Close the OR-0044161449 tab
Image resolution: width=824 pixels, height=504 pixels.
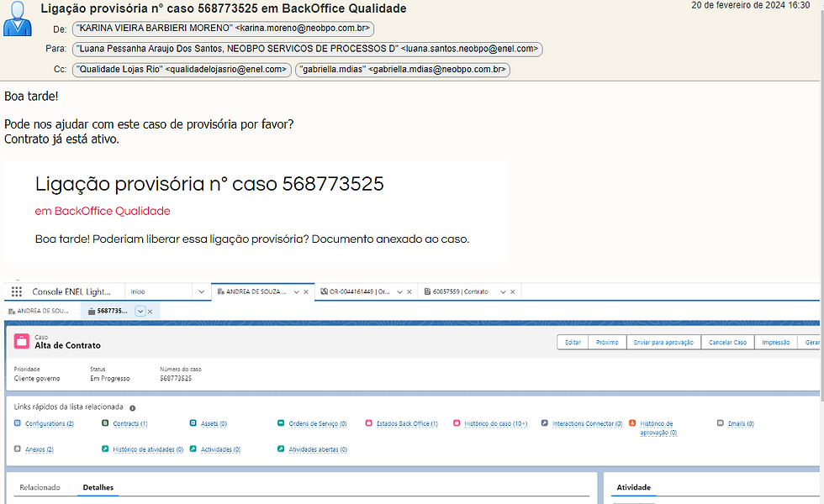[409, 292]
